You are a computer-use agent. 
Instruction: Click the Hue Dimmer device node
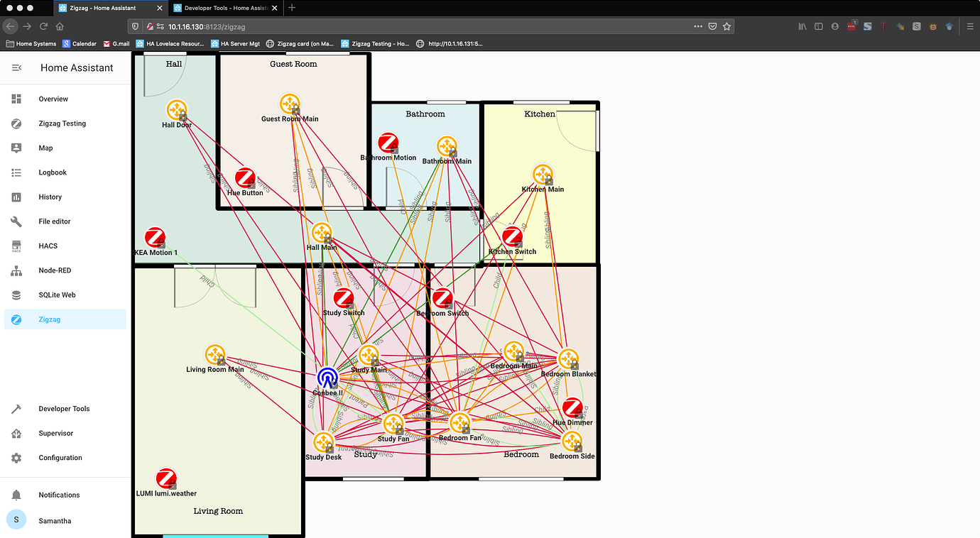pyautogui.click(x=572, y=407)
